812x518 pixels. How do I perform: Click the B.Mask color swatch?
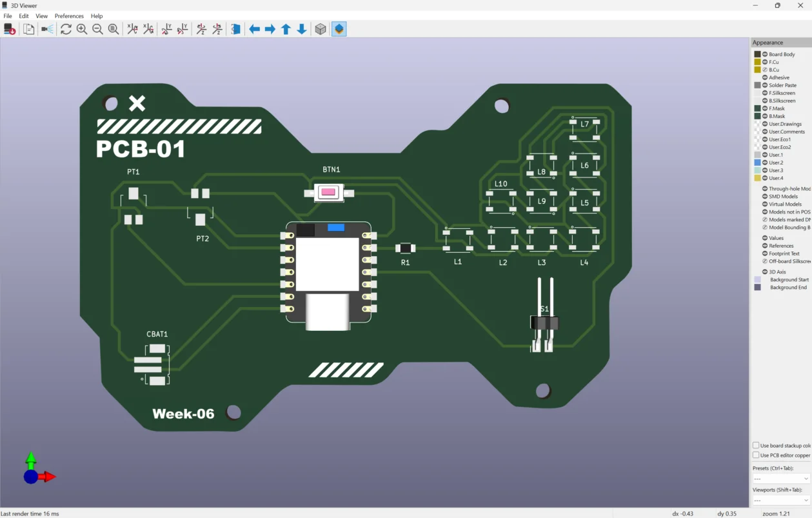pyautogui.click(x=757, y=116)
